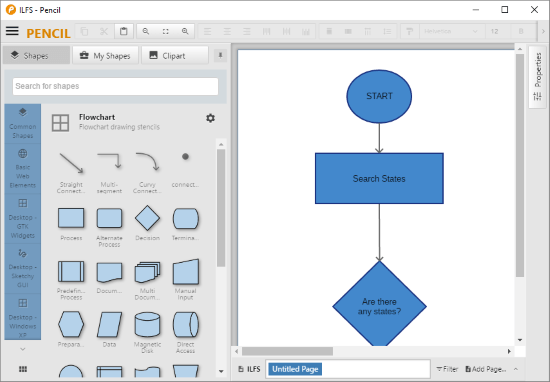Pick the Multi-segment connector stencil
The image size is (550, 382).
109,172
